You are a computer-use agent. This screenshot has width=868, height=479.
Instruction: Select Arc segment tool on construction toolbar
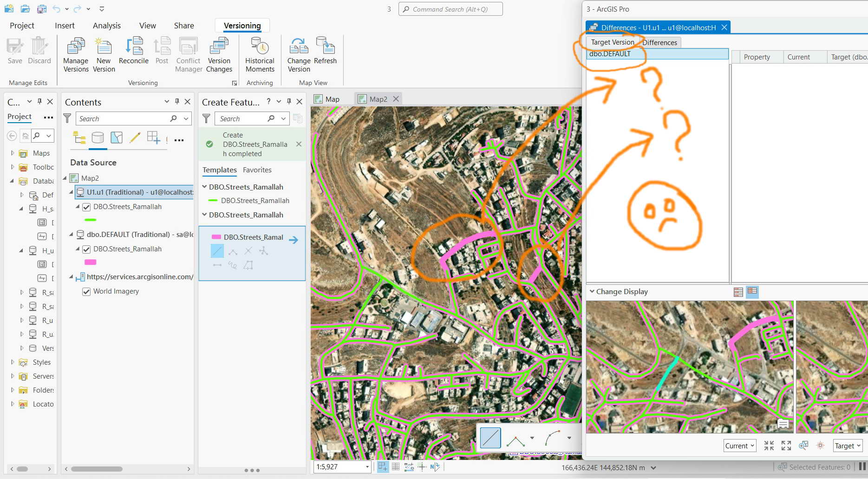click(x=553, y=438)
